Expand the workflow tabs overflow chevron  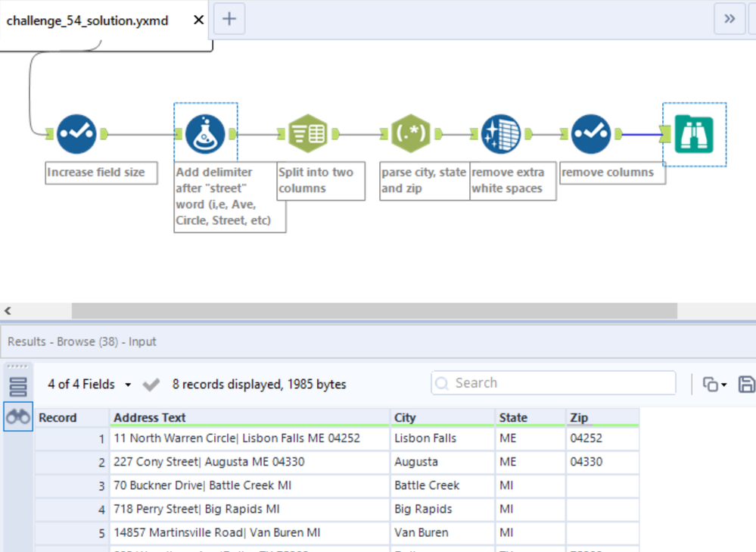[x=730, y=19]
